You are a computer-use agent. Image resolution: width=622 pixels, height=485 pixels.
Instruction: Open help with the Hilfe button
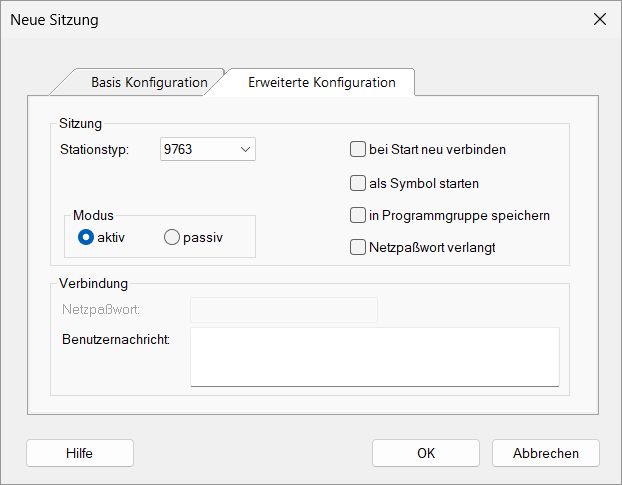(79, 453)
